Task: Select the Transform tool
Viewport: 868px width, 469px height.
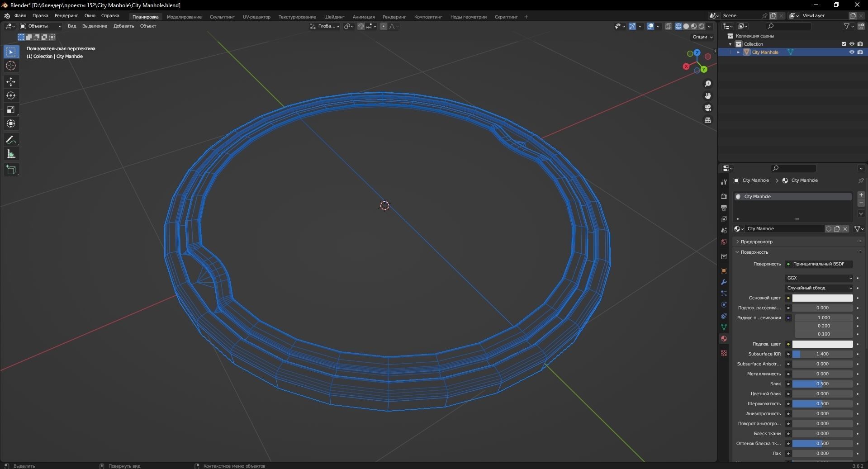Action: (x=11, y=123)
